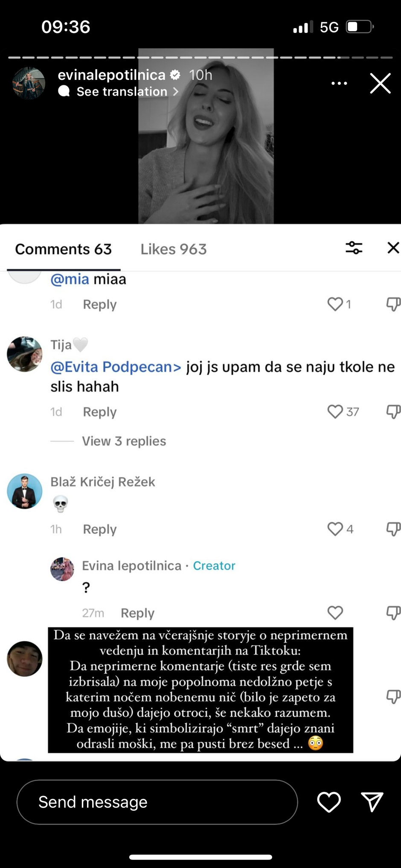Select the Comments 63 tab
The height and width of the screenshot is (868, 401).
click(x=64, y=249)
